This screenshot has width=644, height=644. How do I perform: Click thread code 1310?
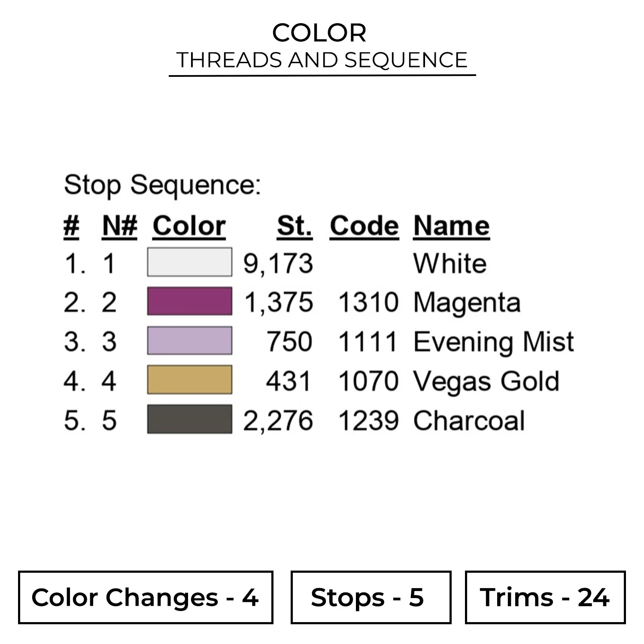pyautogui.click(x=368, y=302)
